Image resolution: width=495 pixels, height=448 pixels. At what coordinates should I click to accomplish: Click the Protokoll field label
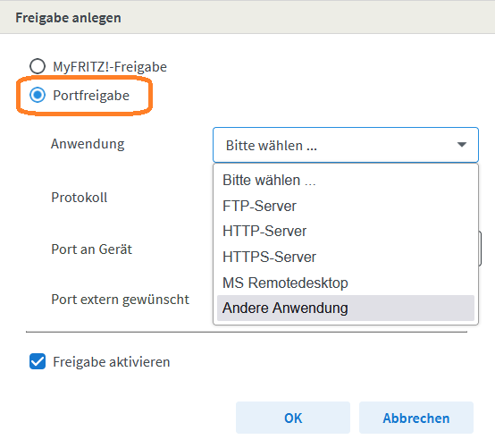(80, 198)
